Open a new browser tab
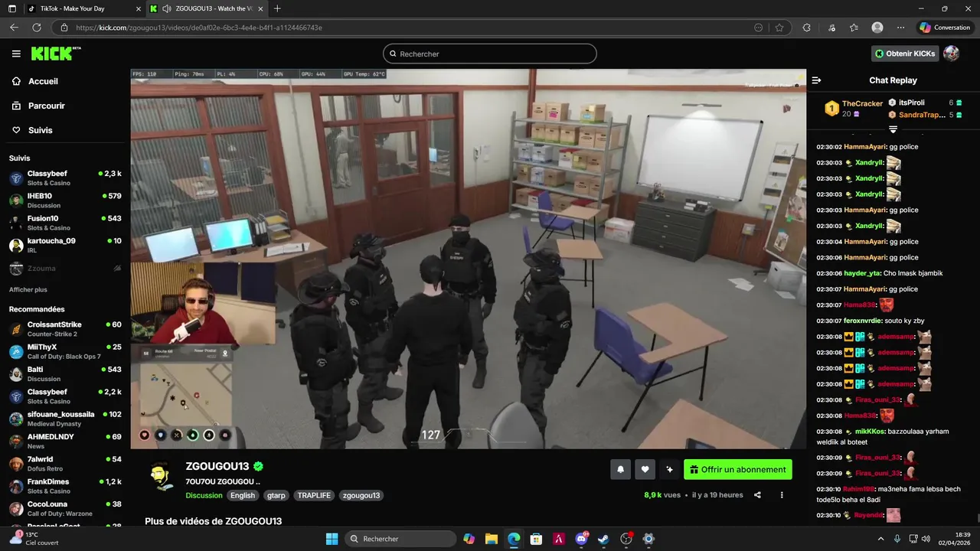This screenshot has width=980, height=551. (277, 8)
